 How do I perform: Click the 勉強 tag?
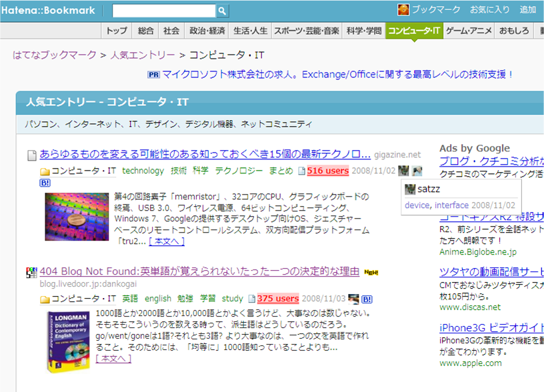point(185,299)
